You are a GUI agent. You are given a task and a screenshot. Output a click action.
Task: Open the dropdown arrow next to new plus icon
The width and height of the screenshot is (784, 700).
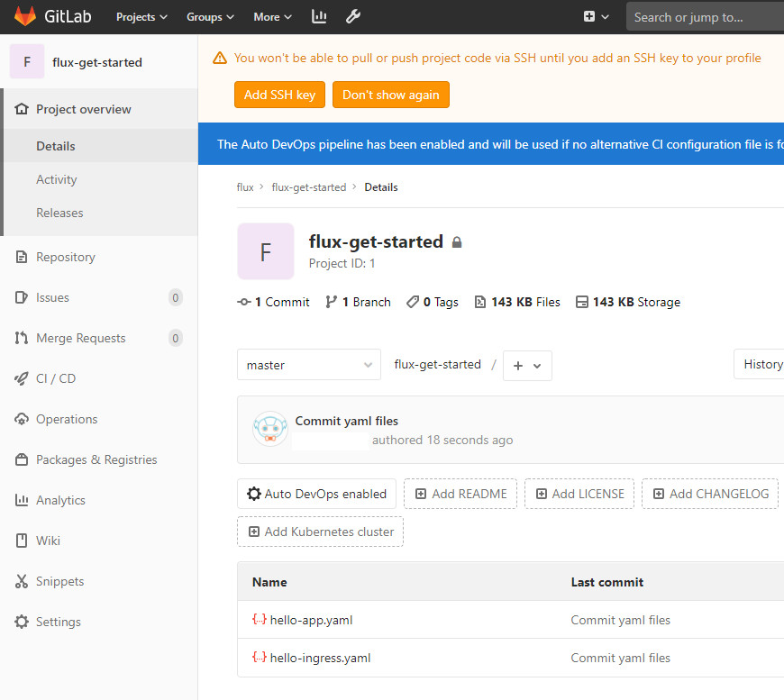(605, 16)
